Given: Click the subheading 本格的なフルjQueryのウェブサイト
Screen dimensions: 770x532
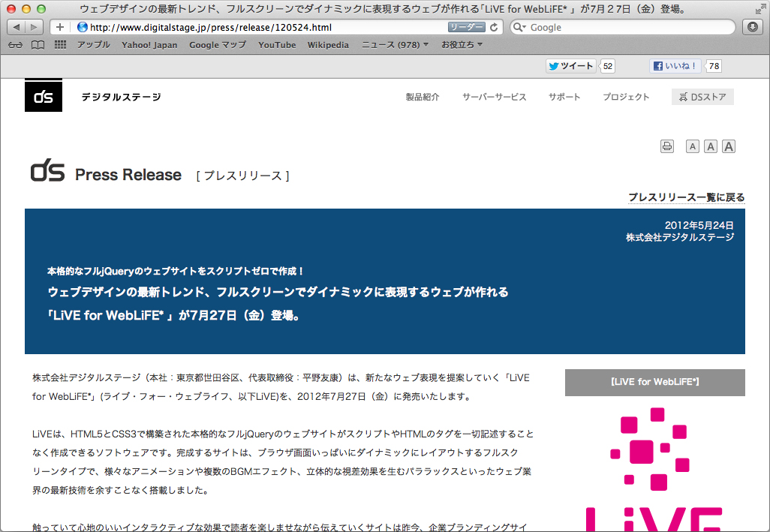Looking at the screenshot, I should 176,271.
